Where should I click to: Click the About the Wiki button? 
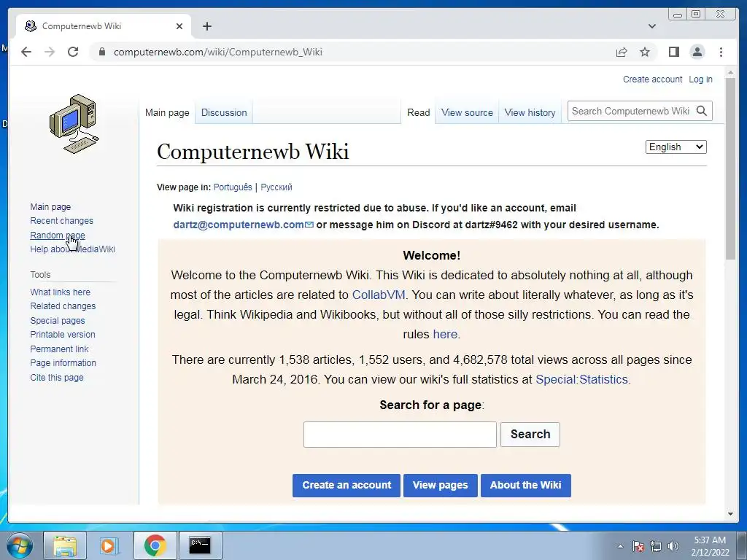525,485
